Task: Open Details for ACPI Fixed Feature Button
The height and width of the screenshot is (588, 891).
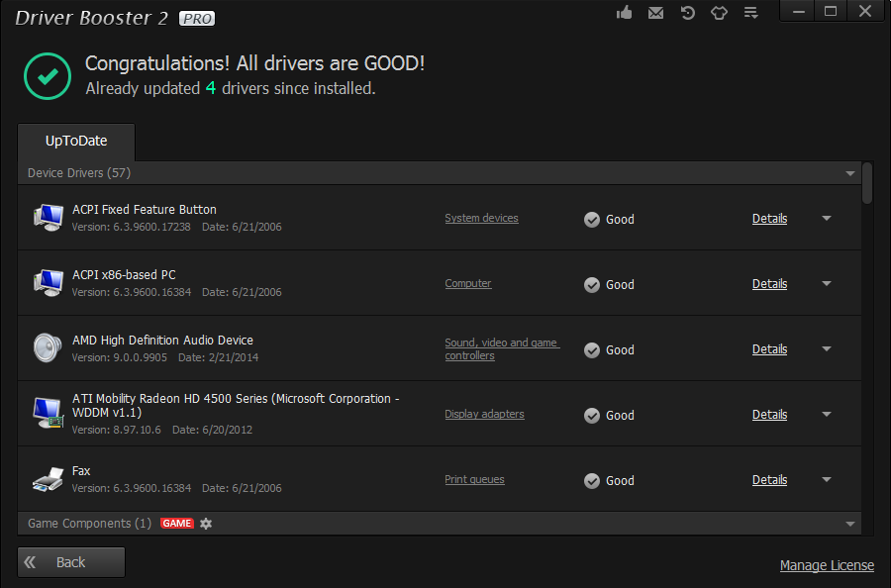Action: point(769,219)
